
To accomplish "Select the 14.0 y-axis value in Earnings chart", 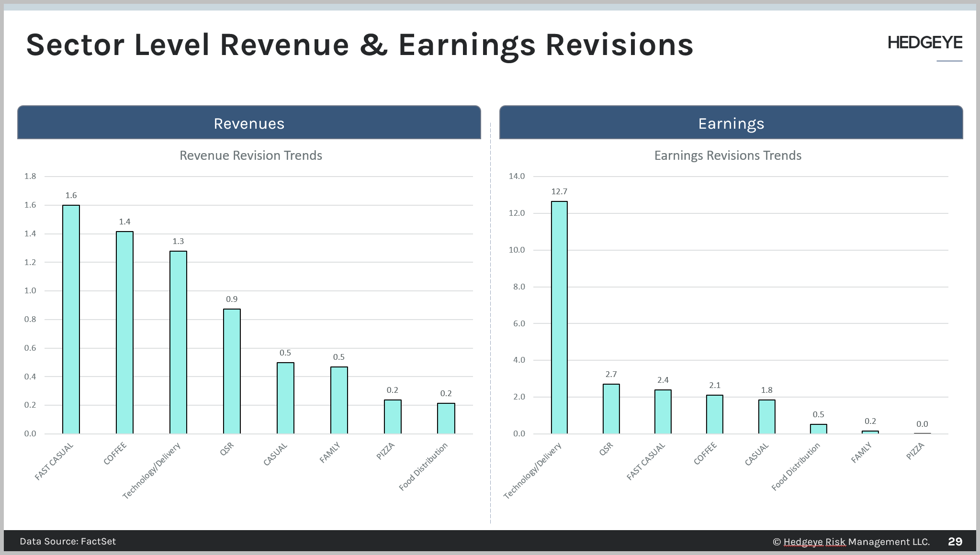I will 517,176.
